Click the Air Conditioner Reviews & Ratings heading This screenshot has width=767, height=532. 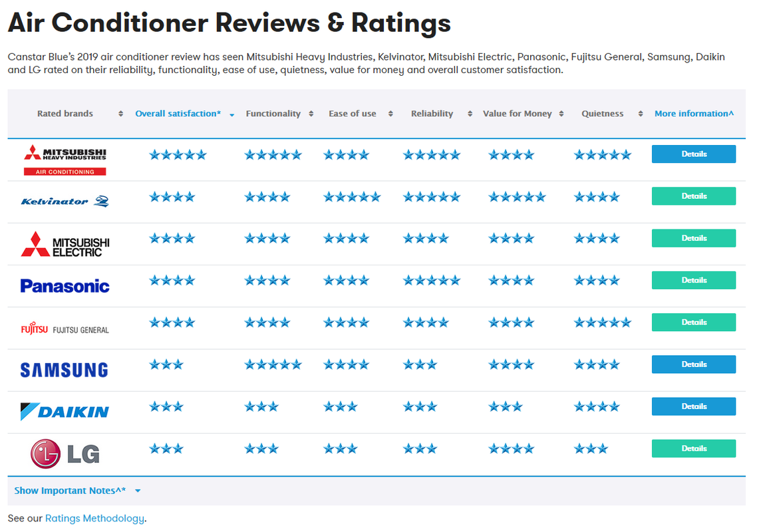[229, 23]
